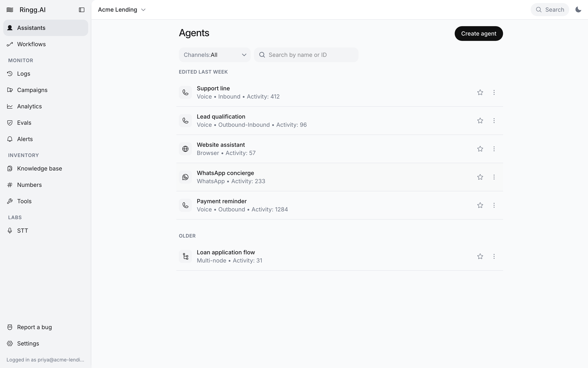Open the Evals section
Screen dimensions: 588x368
tap(46, 123)
